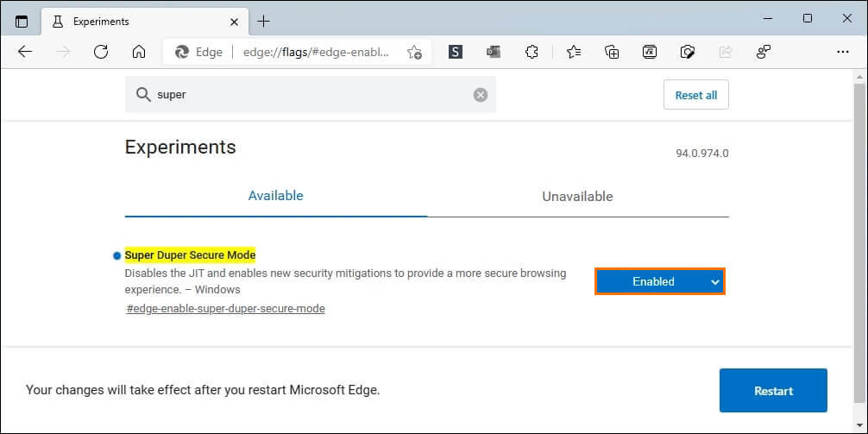Open the #edge-enable-super-duper-secure-mode link

pyautogui.click(x=225, y=309)
